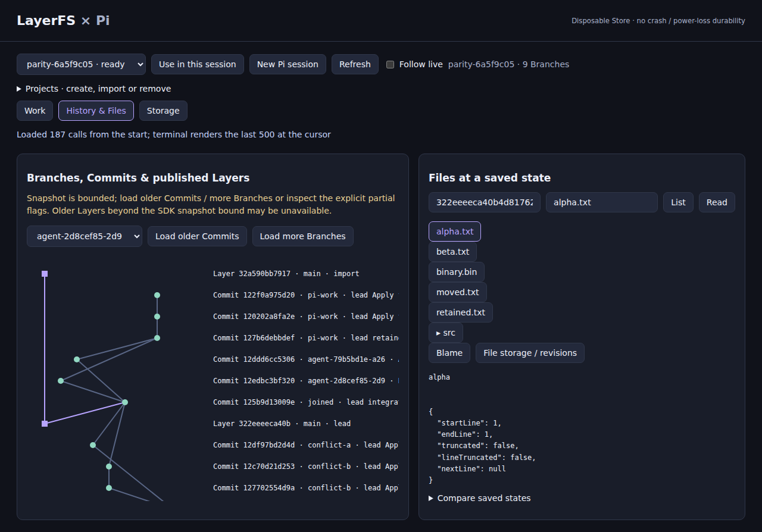Select the graph node for Commit 122f0a975d20
762x532 pixels.
[x=157, y=295]
